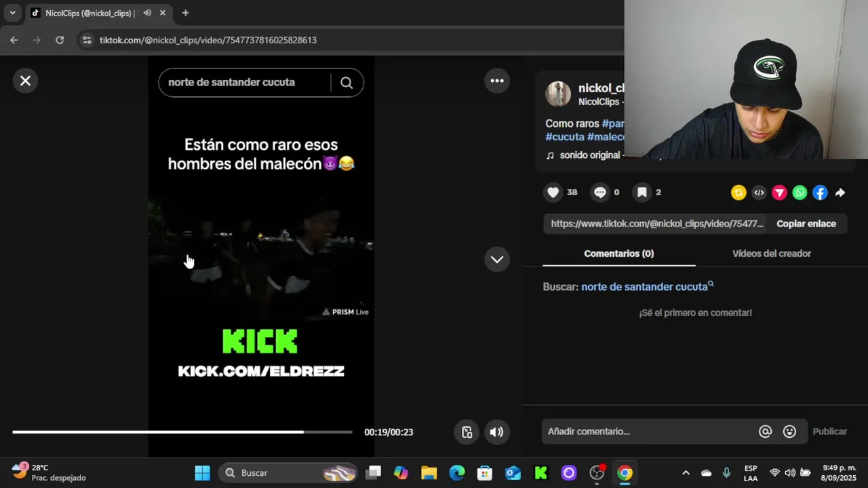
Task: Share the video to WhatsApp
Action: click(x=800, y=193)
